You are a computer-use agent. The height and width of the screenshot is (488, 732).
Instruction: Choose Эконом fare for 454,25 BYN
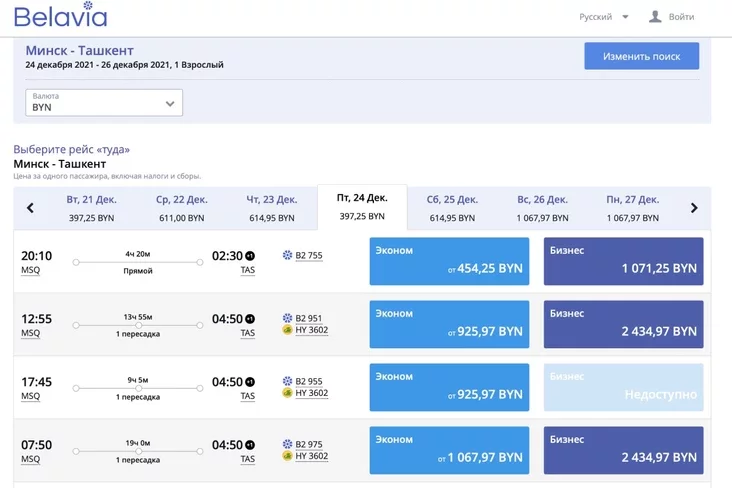click(x=449, y=261)
